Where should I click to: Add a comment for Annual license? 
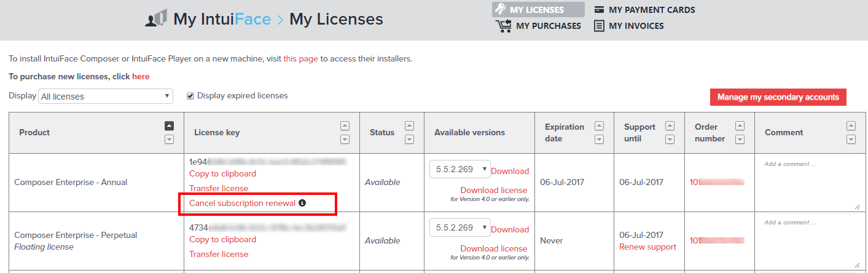pyautogui.click(x=811, y=183)
